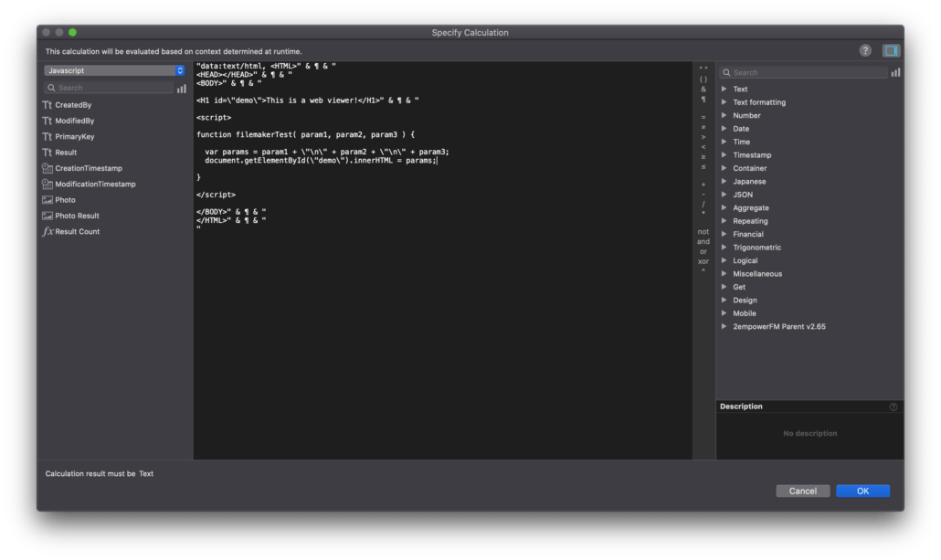The width and height of the screenshot is (941, 560).
Task: Open the Javascript context dropdown
Action: pyautogui.click(x=113, y=69)
